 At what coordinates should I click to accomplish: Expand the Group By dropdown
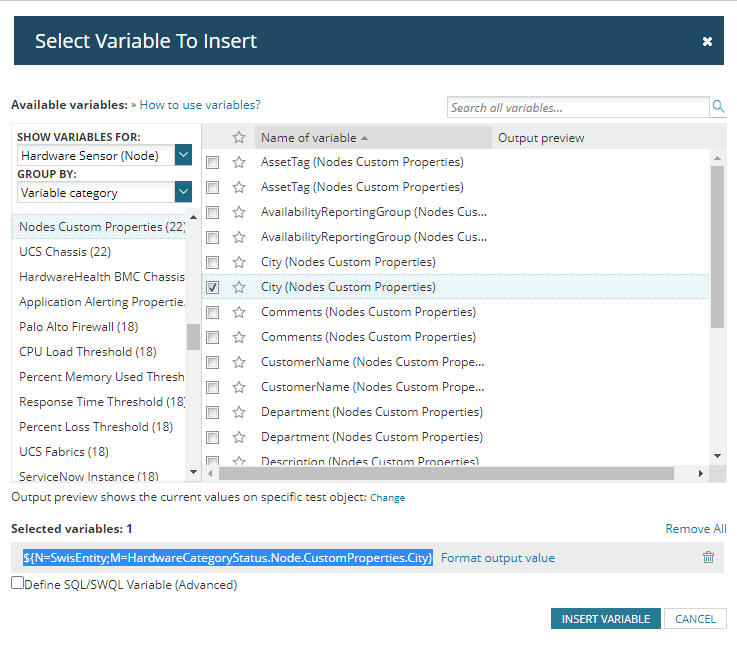coord(183,192)
